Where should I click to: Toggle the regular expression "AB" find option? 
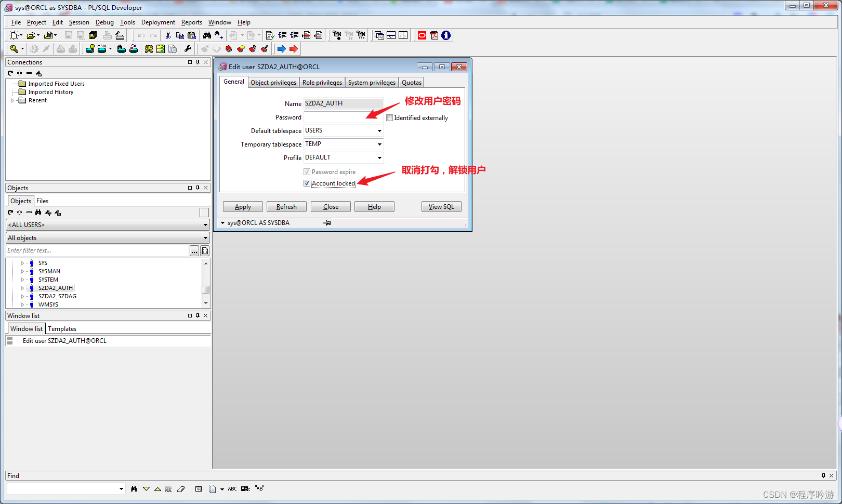(259, 489)
